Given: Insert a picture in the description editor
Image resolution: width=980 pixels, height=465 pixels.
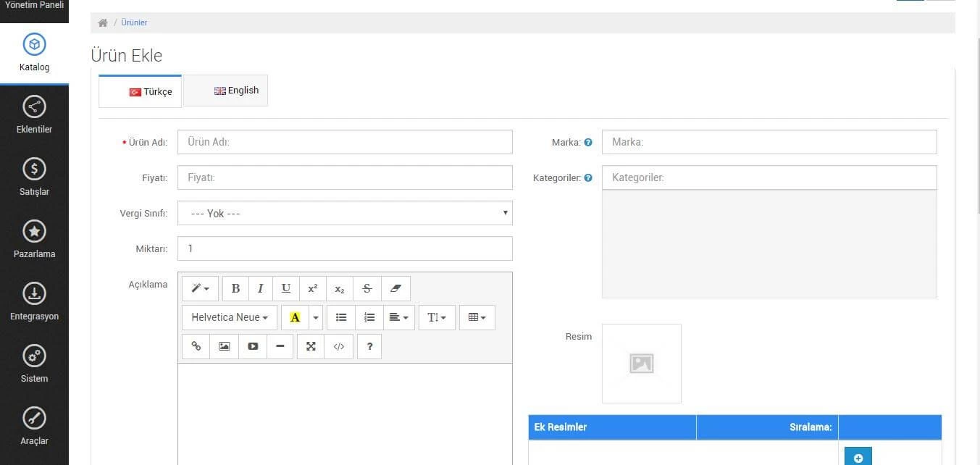Looking at the screenshot, I should tap(224, 346).
